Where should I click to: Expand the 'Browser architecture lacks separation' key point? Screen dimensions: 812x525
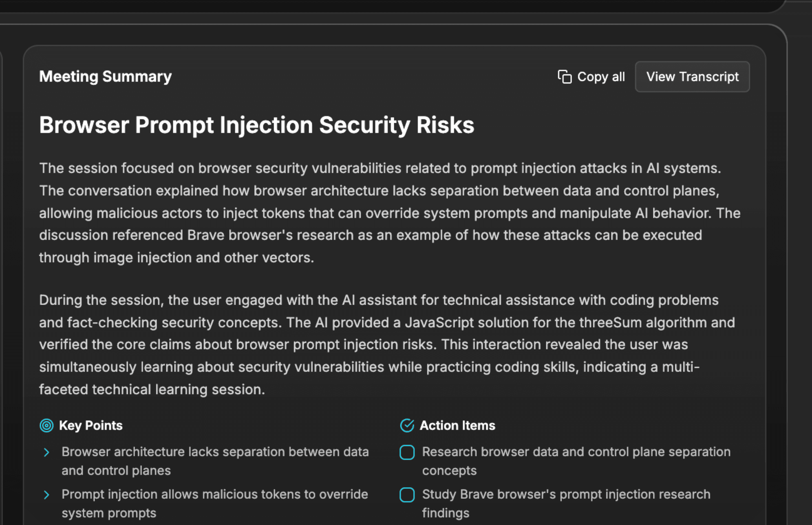[47, 452]
